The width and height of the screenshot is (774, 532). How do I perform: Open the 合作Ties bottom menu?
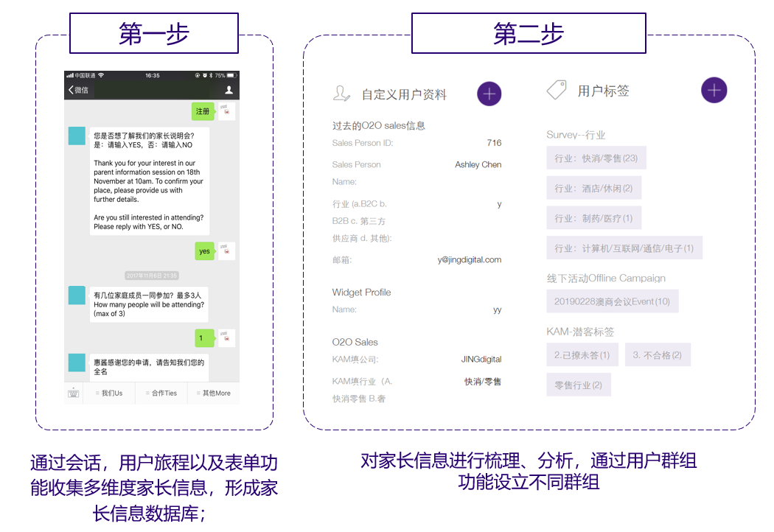[x=161, y=393]
